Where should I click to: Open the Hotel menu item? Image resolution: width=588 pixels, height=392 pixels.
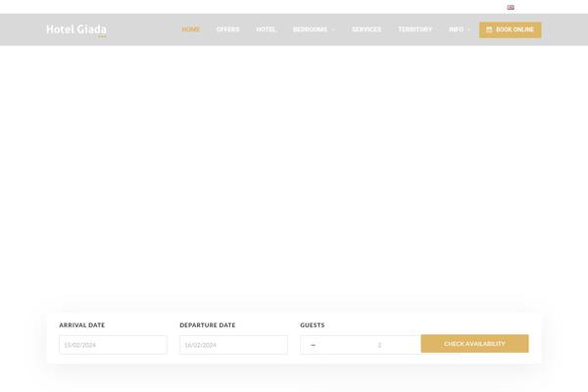[266, 29]
